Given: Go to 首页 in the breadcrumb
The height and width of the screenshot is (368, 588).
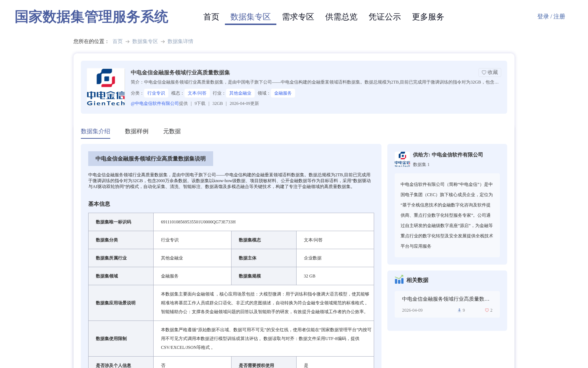Looking at the screenshot, I should pos(118,41).
